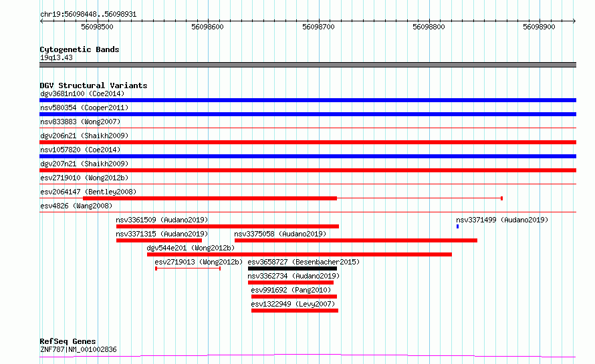Open the esv3658727 (Besenbacher2015) variant
Screen dimensions: 595x364
[304, 262]
